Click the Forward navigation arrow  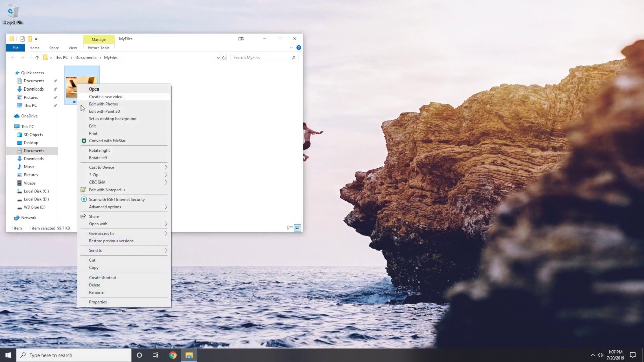(x=22, y=58)
